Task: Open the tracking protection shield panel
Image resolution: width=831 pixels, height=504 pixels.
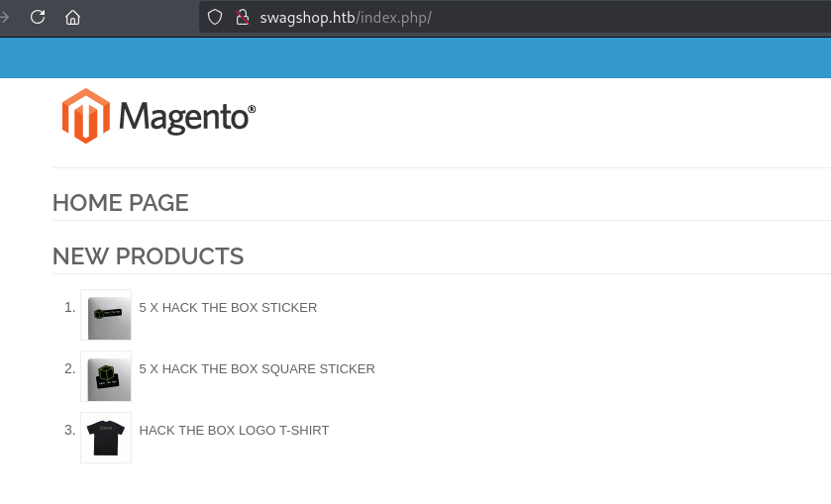Action: pos(215,18)
